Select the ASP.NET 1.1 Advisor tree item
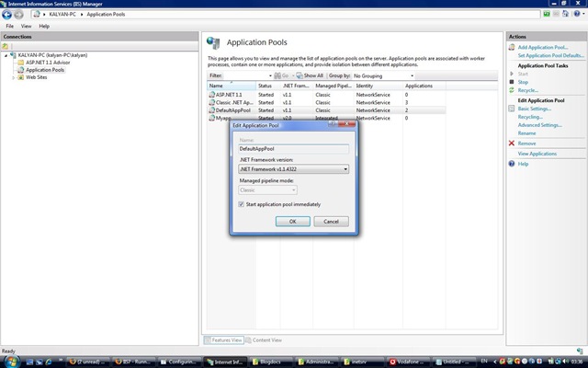This screenshot has height=368, width=588. click(48, 63)
